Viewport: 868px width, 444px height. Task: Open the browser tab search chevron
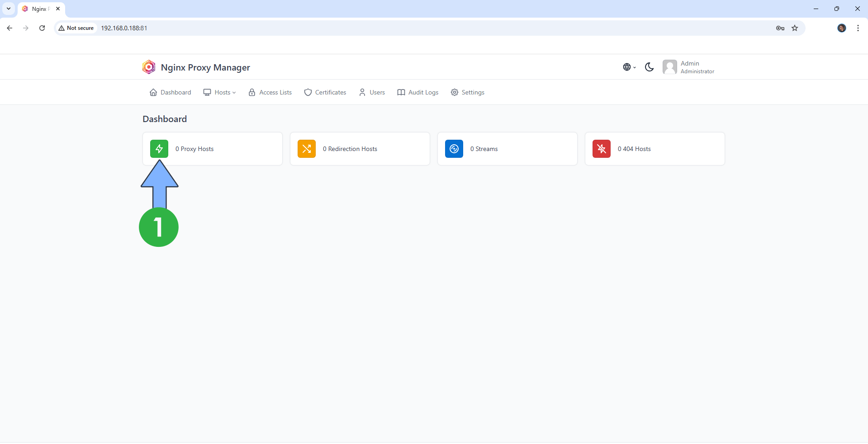8,9
